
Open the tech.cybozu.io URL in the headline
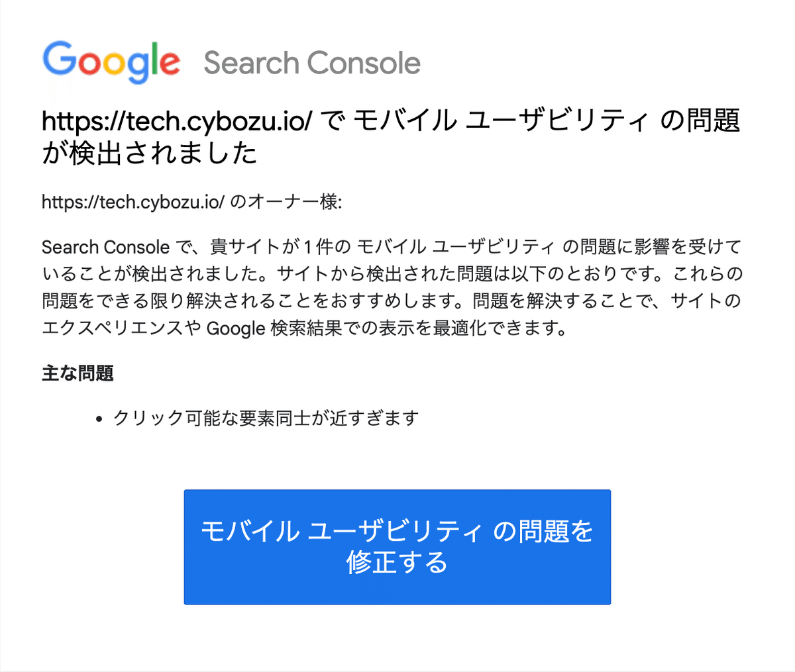coord(176,122)
